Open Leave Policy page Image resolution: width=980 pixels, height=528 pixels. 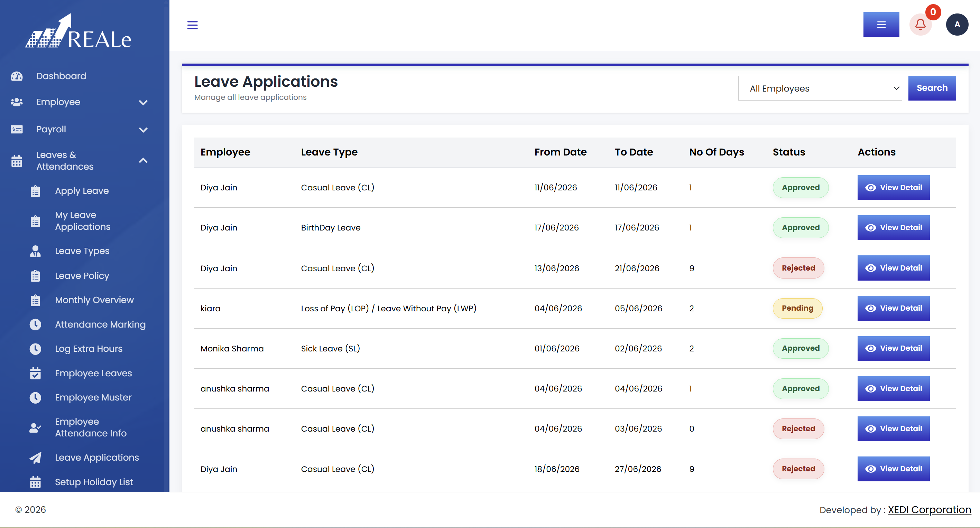tap(82, 276)
